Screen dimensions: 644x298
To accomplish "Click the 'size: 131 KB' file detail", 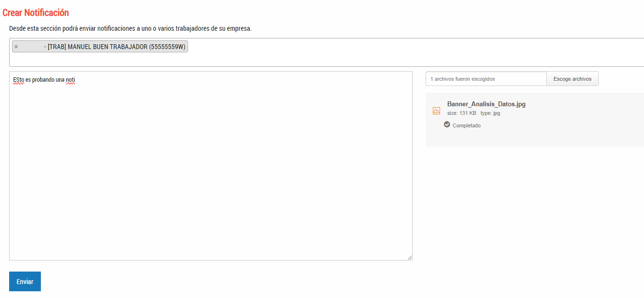I will pyautogui.click(x=462, y=113).
